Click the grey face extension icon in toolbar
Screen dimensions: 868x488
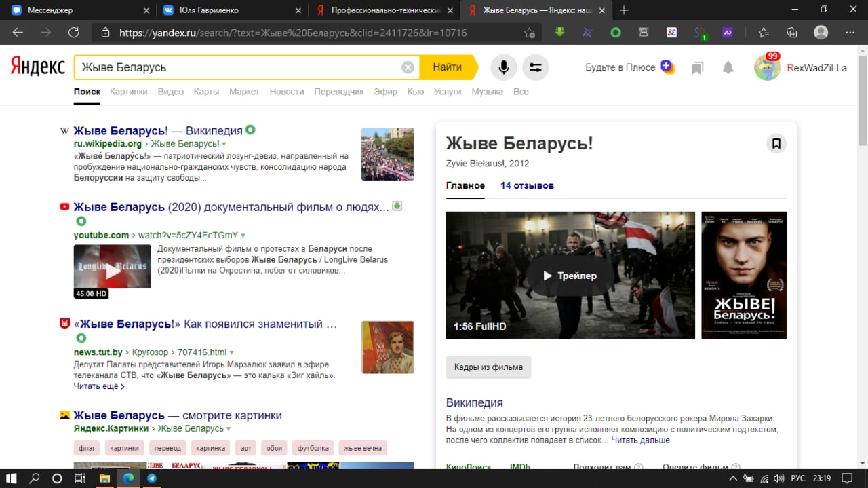(644, 32)
